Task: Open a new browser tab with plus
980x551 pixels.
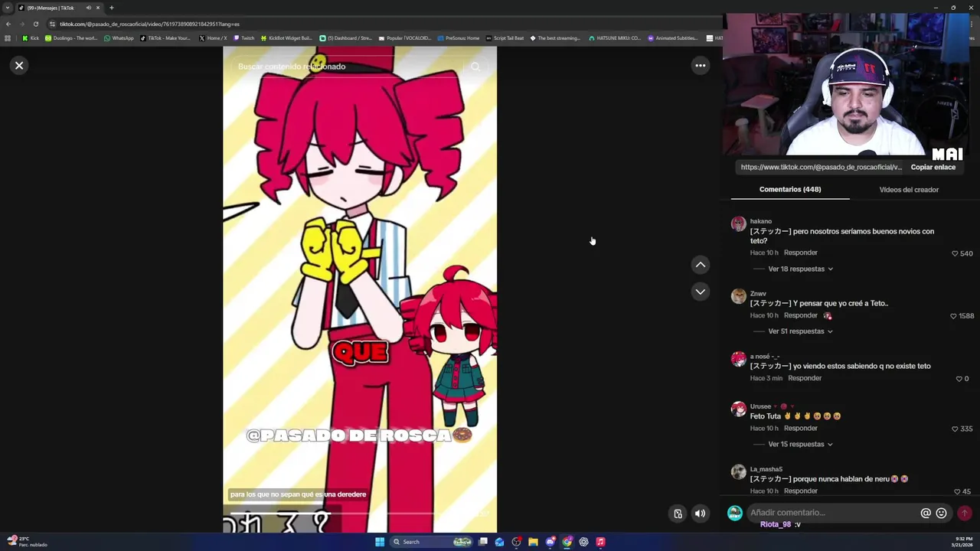Action: [111, 8]
